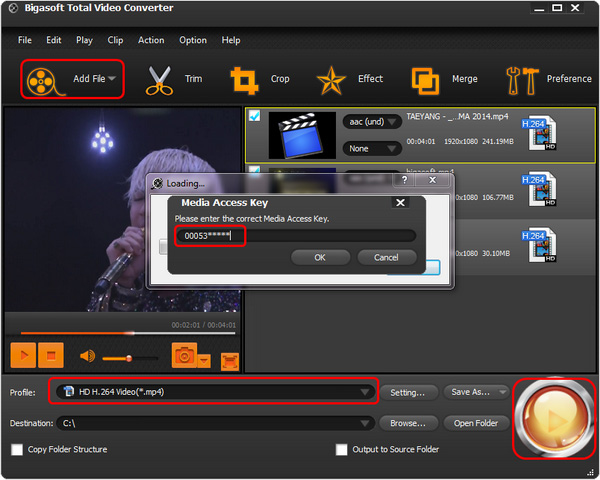Screen dimensions: 600x480
Task: Click the big orange Convert button
Action: click(554, 418)
